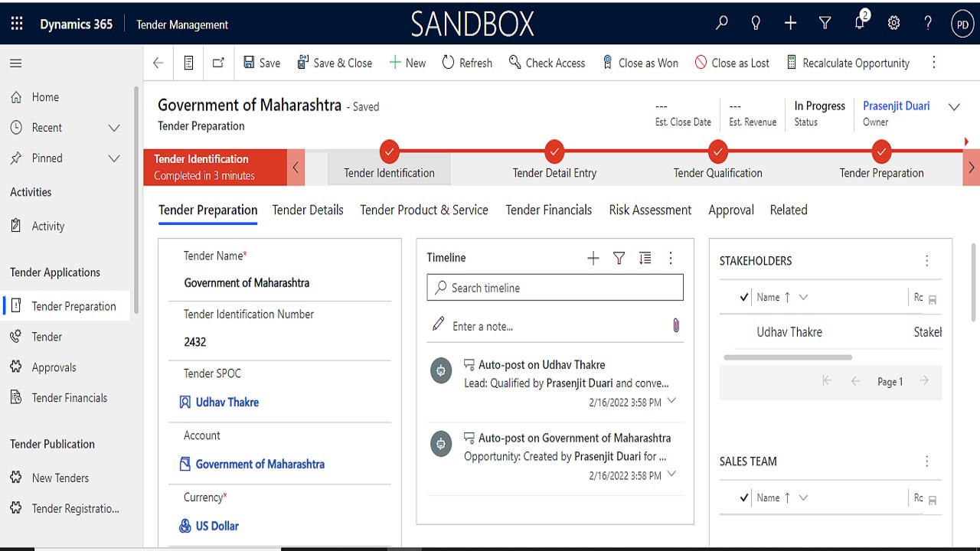
Task: Open advanced find filter icon in top bar
Action: (x=825, y=24)
